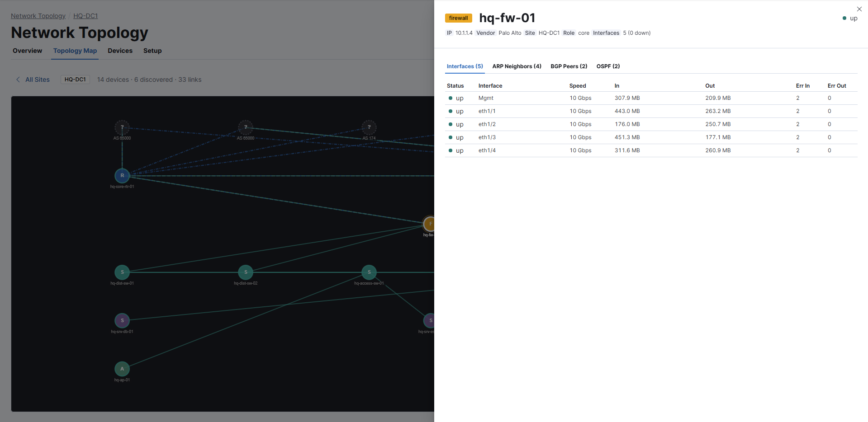This screenshot has width=868, height=422.
Task: Click the purple server node near panel edge
Action: tap(429, 320)
